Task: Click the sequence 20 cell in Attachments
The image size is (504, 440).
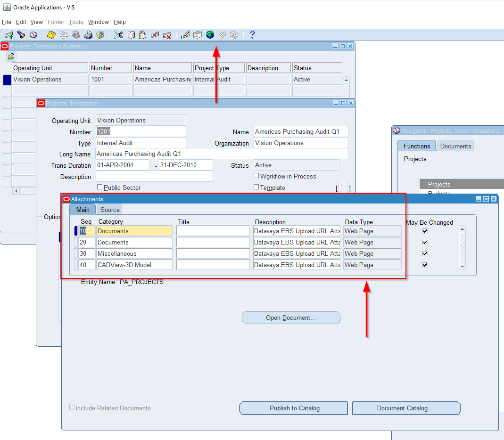Action: 87,242
